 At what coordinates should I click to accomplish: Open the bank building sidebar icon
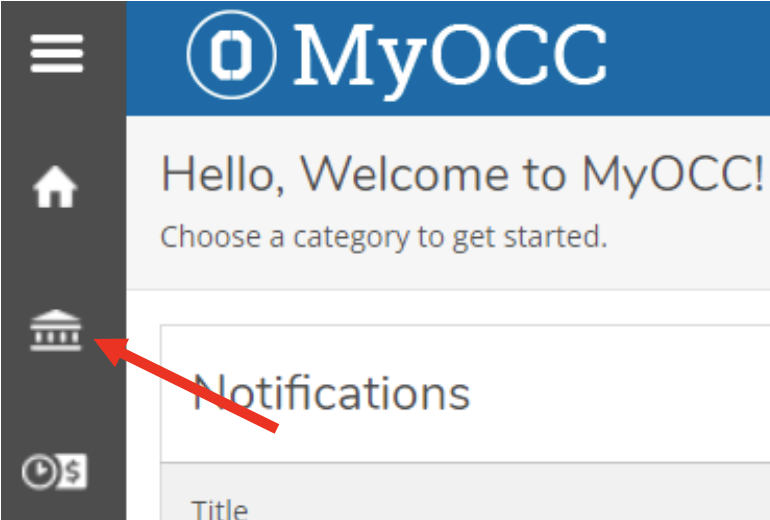click(x=56, y=331)
